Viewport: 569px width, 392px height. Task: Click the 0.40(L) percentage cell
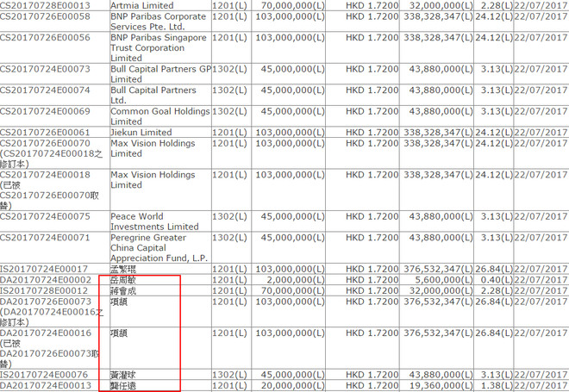(x=497, y=280)
